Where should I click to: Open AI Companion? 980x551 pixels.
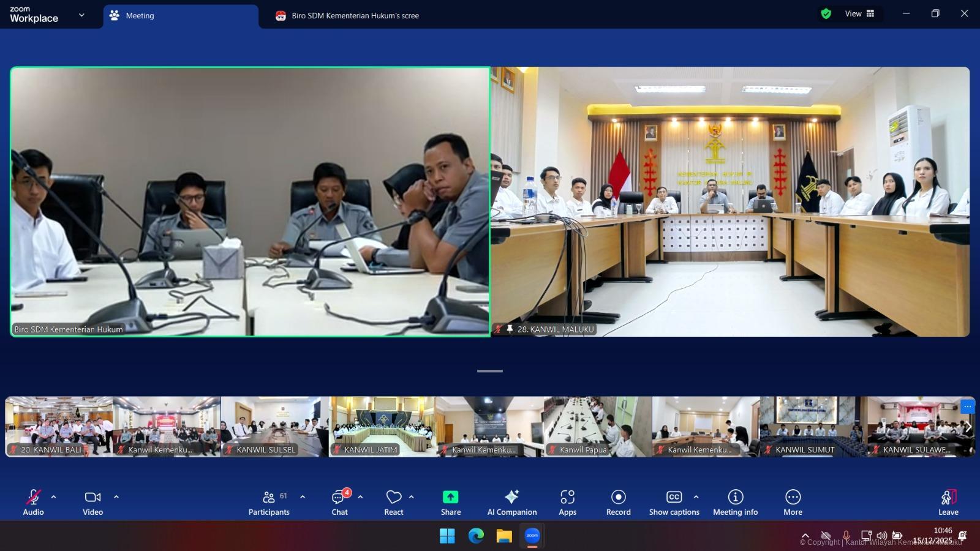(x=511, y=502)
